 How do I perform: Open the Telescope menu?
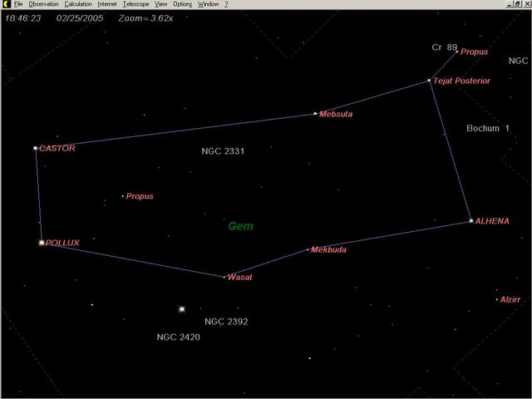[x=135, y=4]
